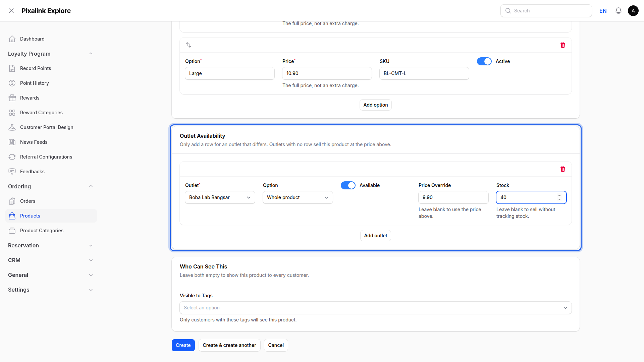Click the Product Categories icon
Viewport: 644px width, 362px height.
[x=12, y=231]
